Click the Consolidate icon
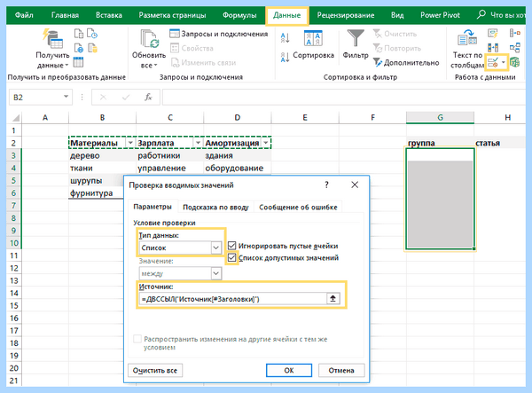The image size is (532, 393). 514,33
